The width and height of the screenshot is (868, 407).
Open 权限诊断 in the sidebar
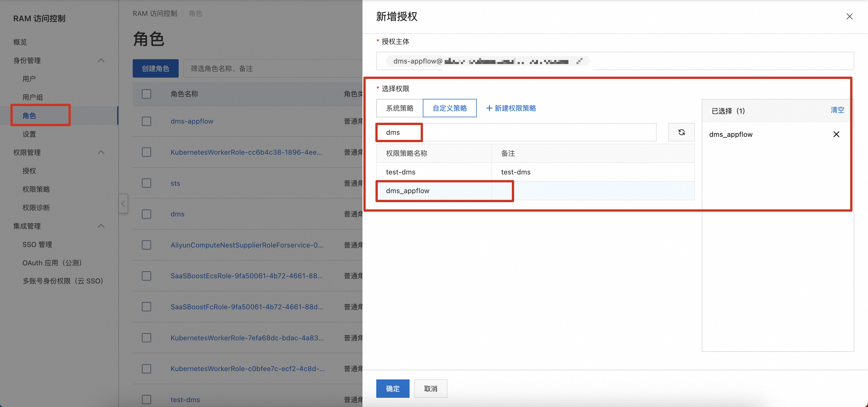(36, 208)
